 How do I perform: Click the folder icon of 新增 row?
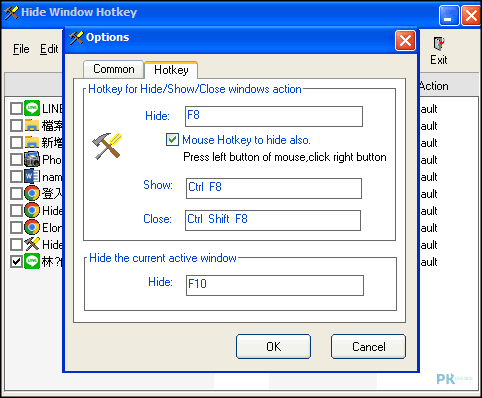point(32,142)
